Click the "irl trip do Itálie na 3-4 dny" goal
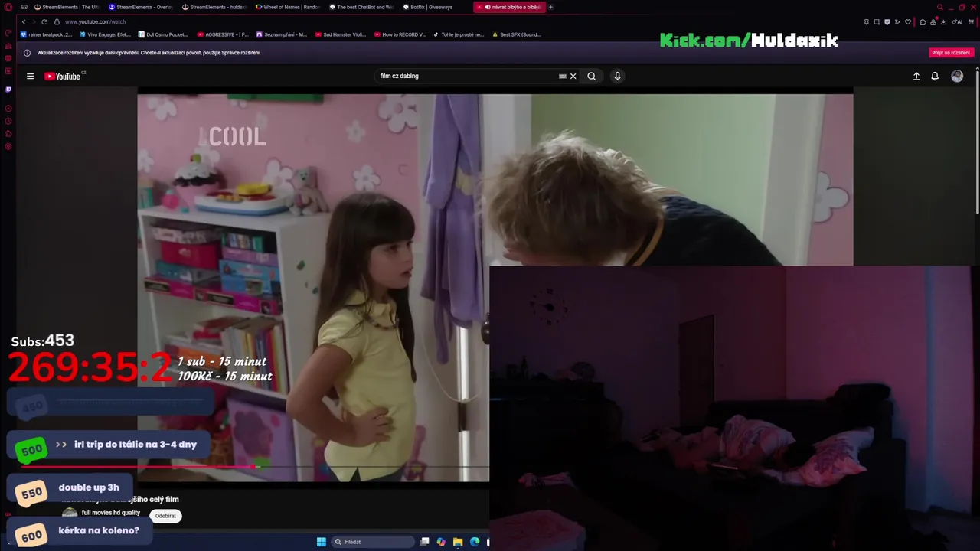Screen dimensions: 980x551 pyautogui.click(x=108, y=446)
